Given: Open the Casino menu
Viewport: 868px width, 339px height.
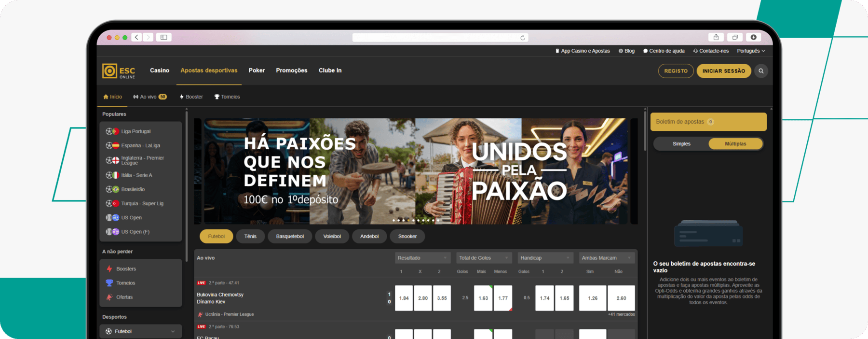Looking at the screenshot, I should click(160, 71).
